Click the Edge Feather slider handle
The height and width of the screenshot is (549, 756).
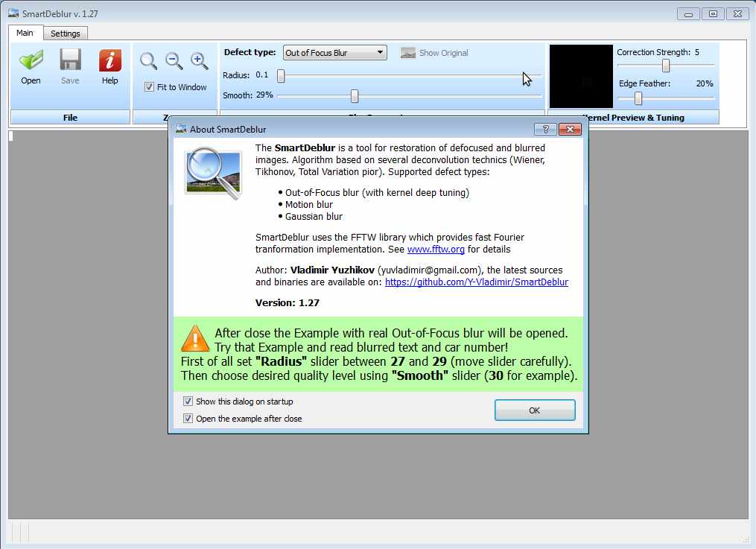click(x=638, y=98)
